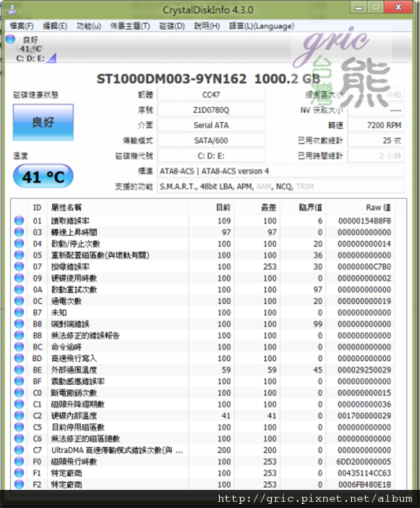Click the status orb for attribute BC

pos(19,347)
